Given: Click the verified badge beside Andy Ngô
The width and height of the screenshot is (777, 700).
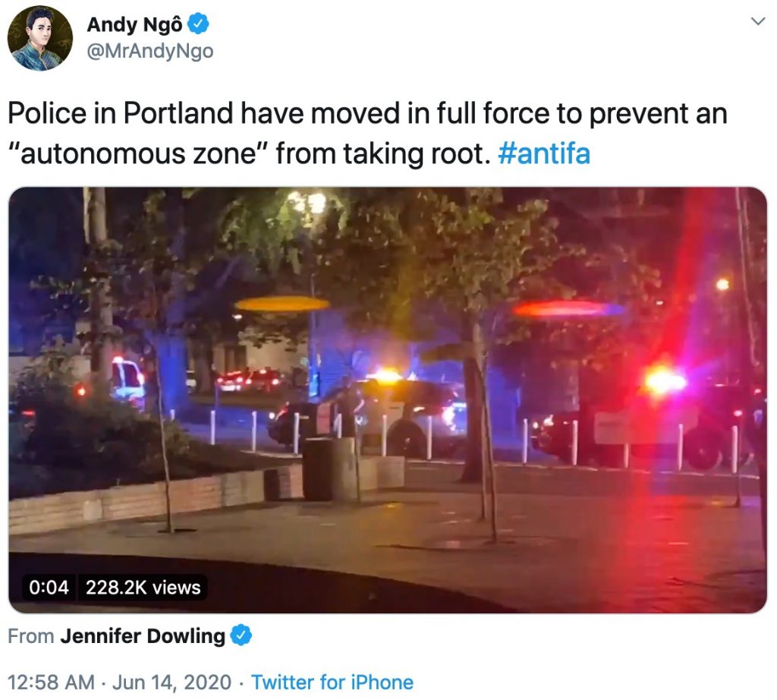Looking at the screenshot, I should [x=198, y=24].
